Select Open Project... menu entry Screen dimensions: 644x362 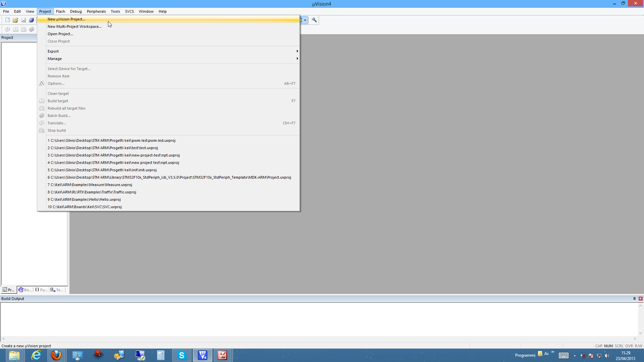click(60, 34)
